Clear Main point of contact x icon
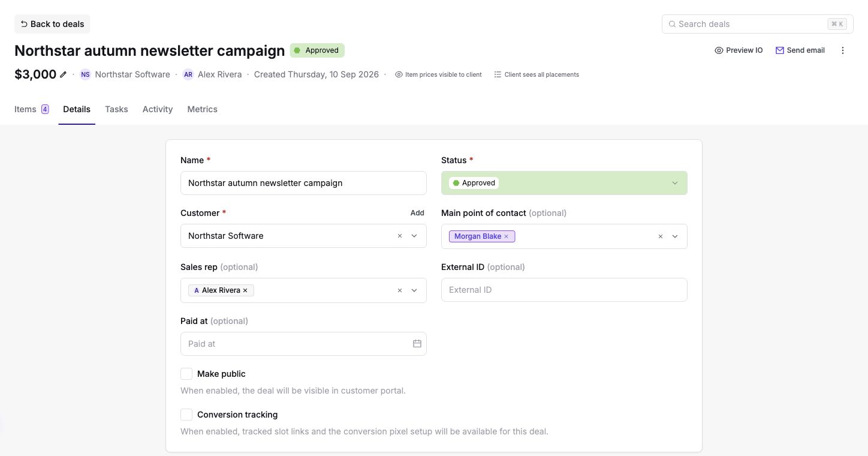The height and width of the screenshot is (456, 868). click(661, 236)
